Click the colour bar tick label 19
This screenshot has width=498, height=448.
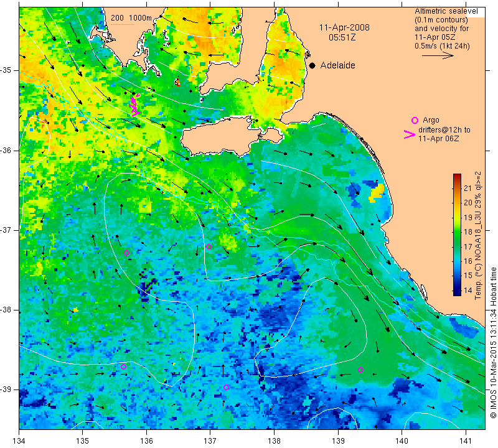pyautogui.click(x=468, y=218)
